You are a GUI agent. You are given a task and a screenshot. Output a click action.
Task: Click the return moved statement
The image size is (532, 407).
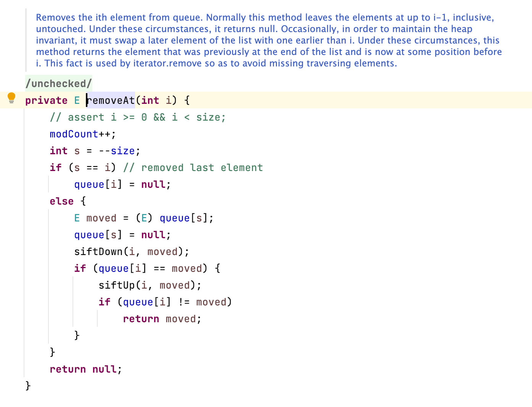(161, 319)
